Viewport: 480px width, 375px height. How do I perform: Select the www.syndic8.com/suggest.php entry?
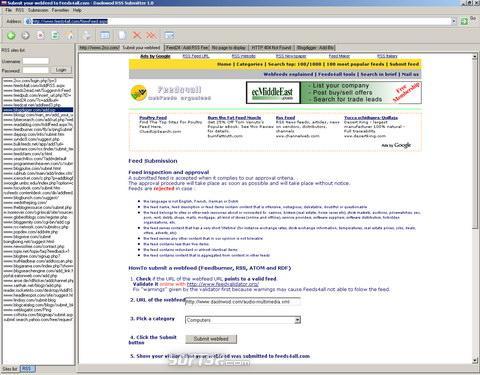pos(38,139)
